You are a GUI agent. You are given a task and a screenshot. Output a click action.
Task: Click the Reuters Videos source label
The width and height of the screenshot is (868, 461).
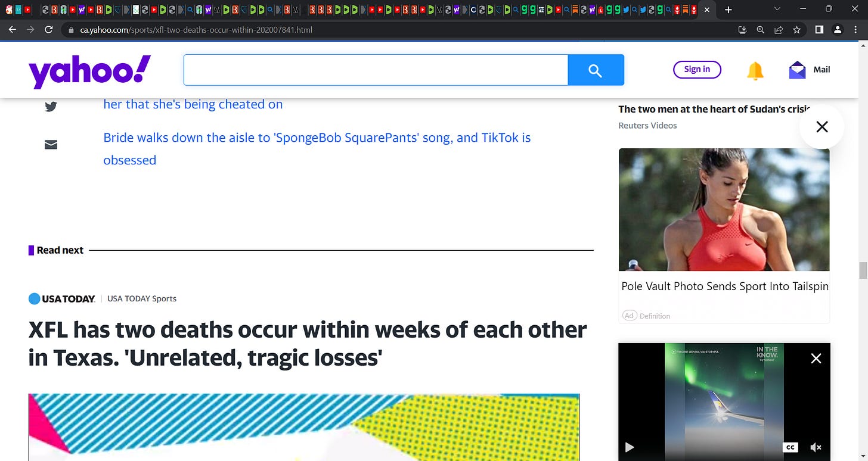pyautogui.click(x=647, y=126)
